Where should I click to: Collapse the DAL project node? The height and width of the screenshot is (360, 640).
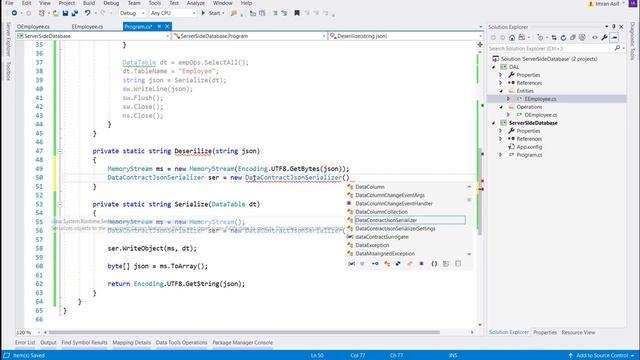[x=493, y=67]
